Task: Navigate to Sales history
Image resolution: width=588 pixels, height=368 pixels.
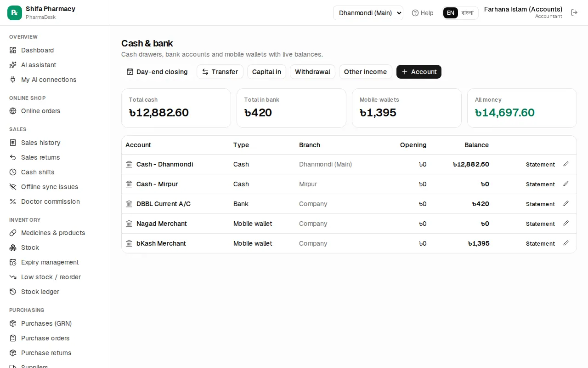Action: click(55, 143)
